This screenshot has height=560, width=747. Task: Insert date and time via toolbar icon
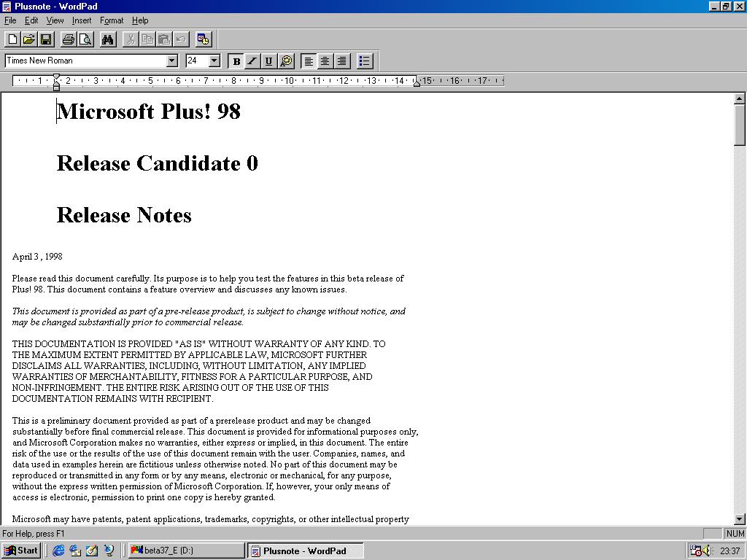pos(204,39)
